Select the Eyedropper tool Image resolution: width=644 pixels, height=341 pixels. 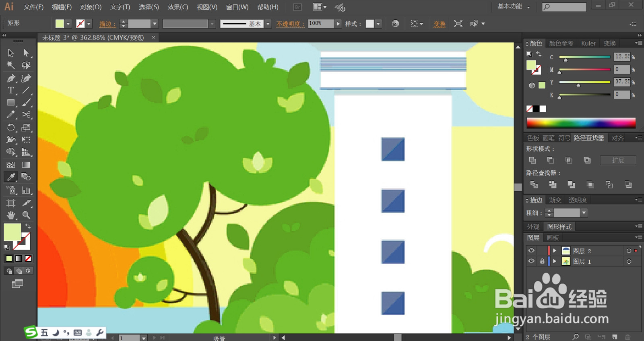coord(11,177)
